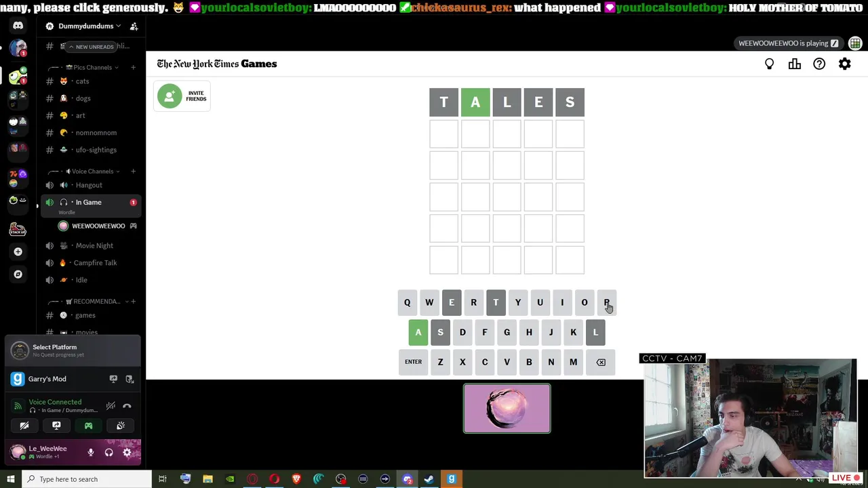Disconnect from voice with hang-up icon
Image resolution: width=868 pixels, height=488 pixels.
(127, 406)
